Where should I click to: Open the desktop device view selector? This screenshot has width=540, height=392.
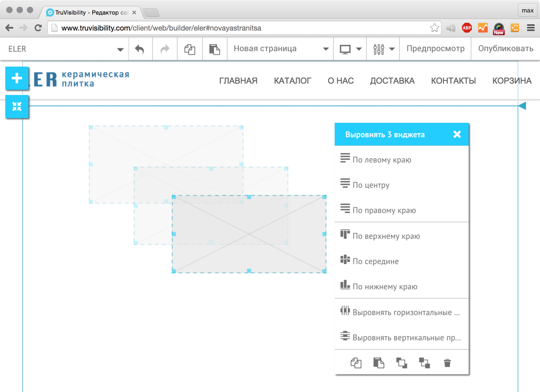point(350,49)
